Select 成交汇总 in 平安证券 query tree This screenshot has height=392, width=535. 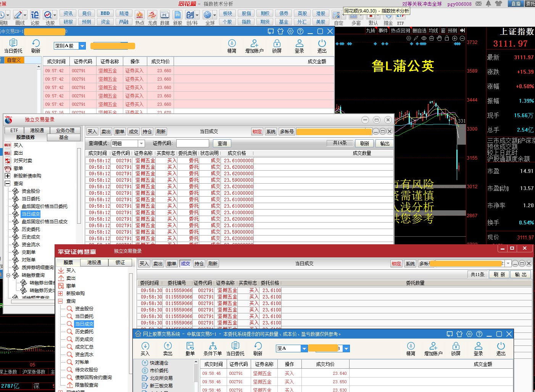pos(84,347)
